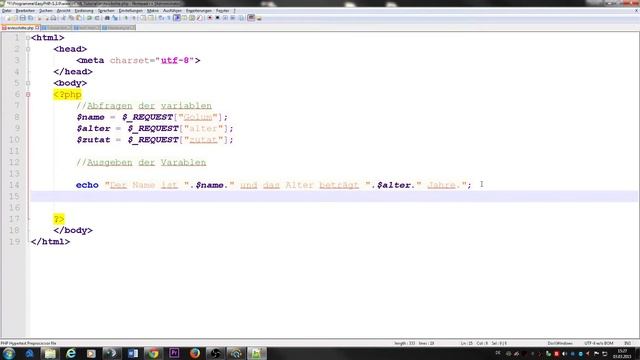Open the Datei menu

click(7, 11)
